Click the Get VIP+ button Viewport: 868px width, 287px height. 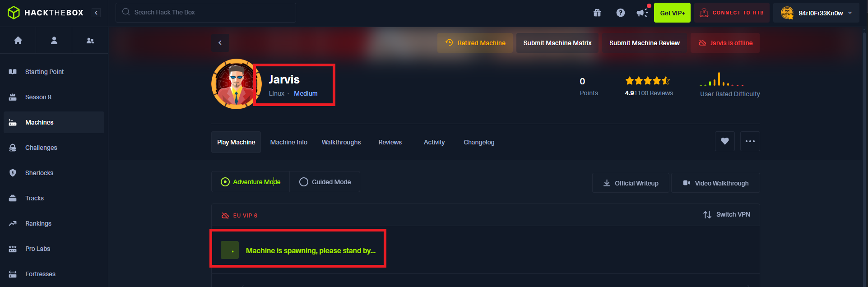tap(673, 13)
